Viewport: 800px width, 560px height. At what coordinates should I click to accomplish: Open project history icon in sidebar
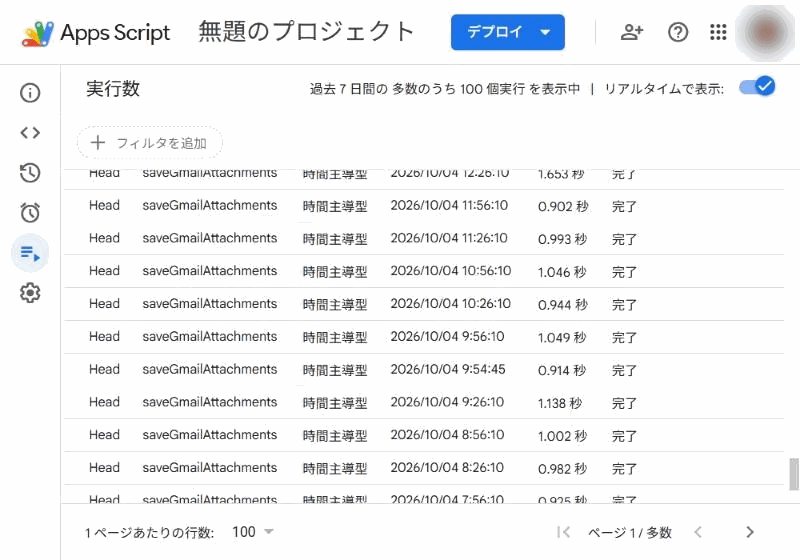click(x=30, y=173)
